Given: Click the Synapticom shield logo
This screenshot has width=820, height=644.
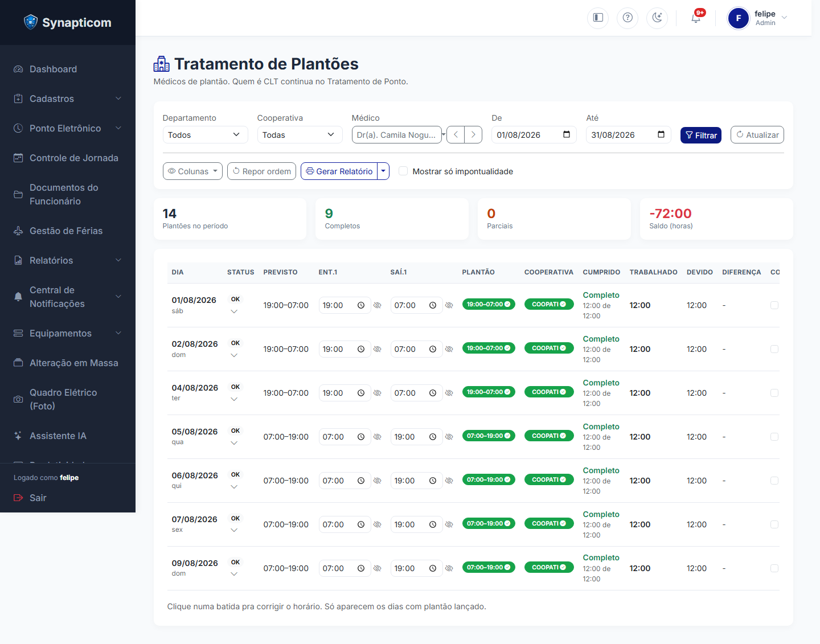Looking at the screenshot, I should coord(31,22).
